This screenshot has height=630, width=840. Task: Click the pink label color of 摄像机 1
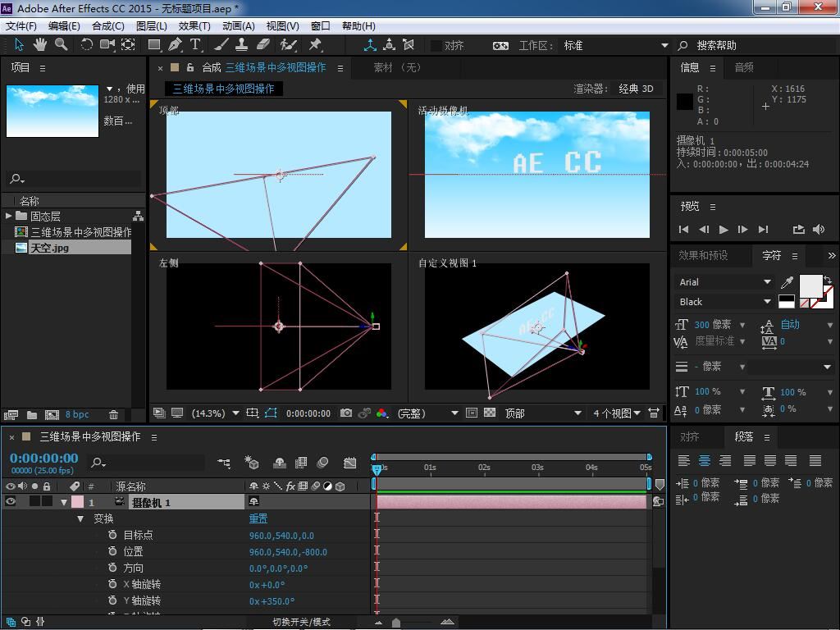[77, 502]
